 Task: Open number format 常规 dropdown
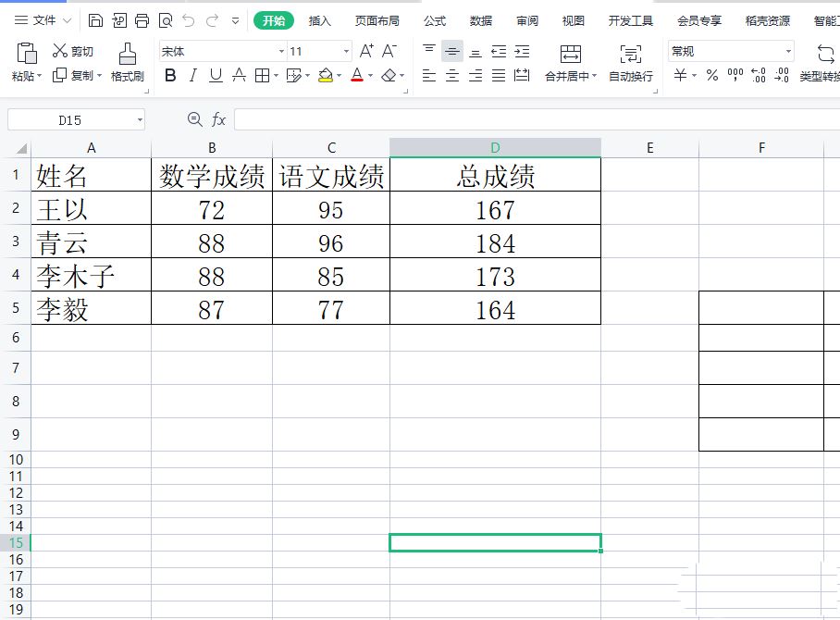pyautogui.click(x=788, y=52)
